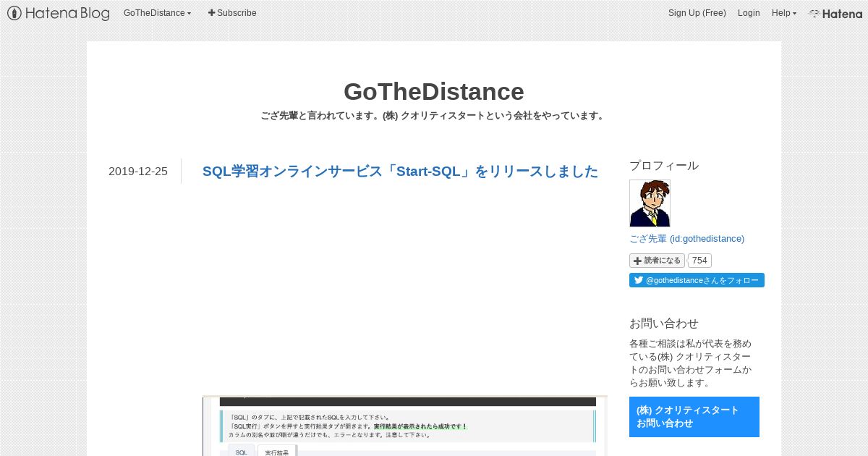Click the お問い合わせ sidebar heading
The image size is (868, 456).
(x=664, y=323)
